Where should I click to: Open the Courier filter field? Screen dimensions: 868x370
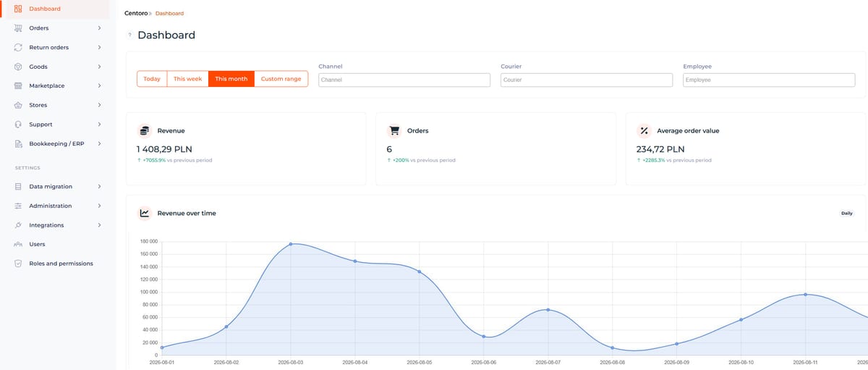click(x=587, y=80)
